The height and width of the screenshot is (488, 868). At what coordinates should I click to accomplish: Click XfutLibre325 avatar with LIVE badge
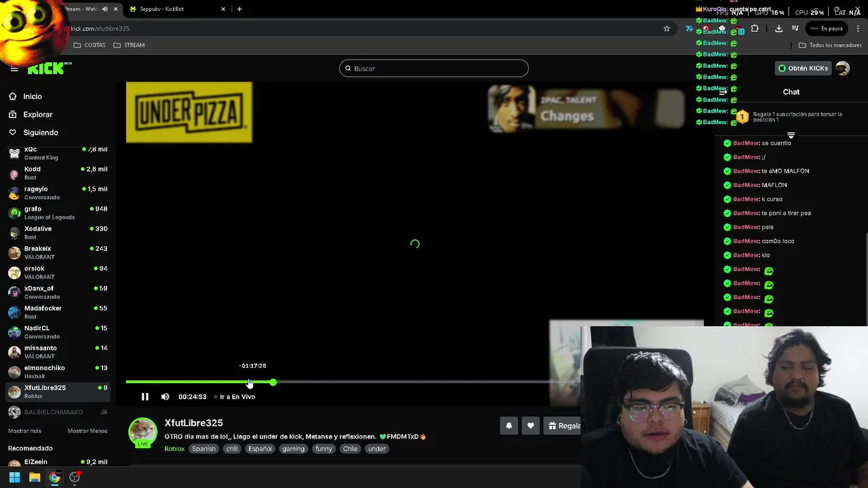[142, 432]
